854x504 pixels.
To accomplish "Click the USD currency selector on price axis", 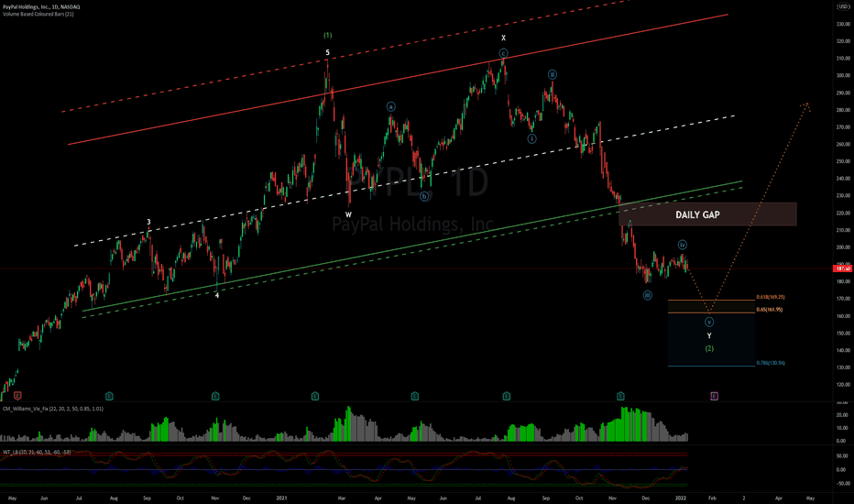I will [843, 6].
